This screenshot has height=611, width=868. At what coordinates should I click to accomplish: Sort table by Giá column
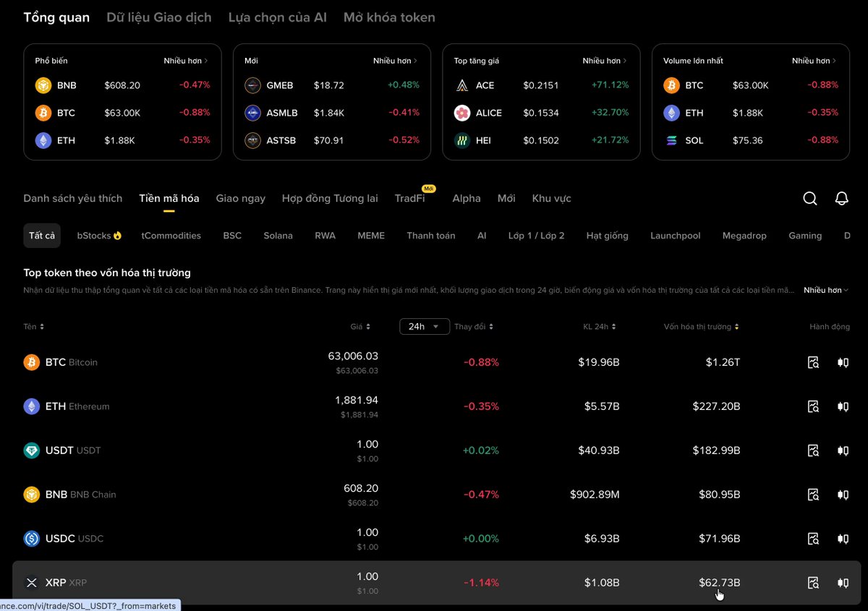360,327
